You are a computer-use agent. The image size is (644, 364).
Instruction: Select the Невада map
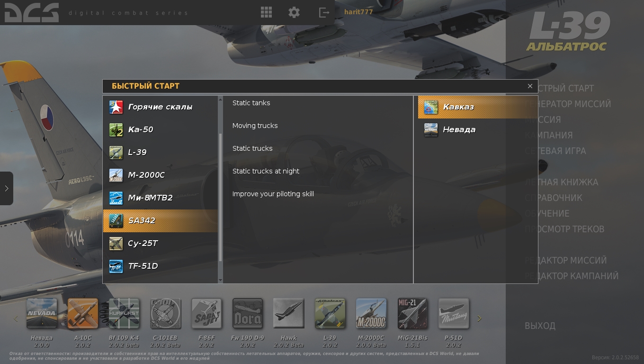pyautogui.click(x=478, y=130)
